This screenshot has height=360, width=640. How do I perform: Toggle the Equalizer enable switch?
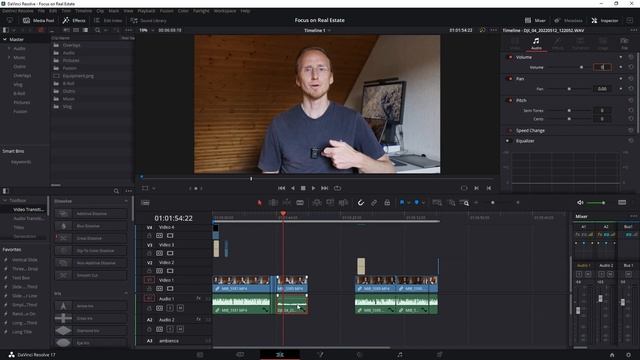510,141
